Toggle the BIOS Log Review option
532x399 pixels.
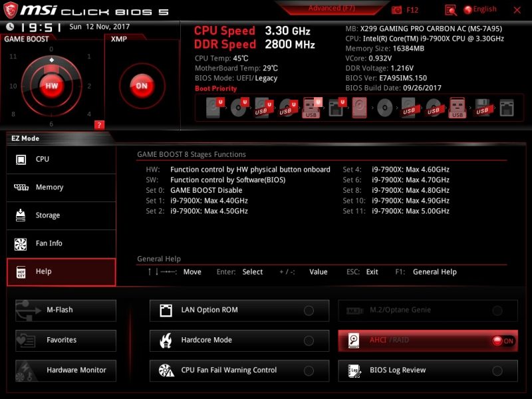click(x=497, y=371)
